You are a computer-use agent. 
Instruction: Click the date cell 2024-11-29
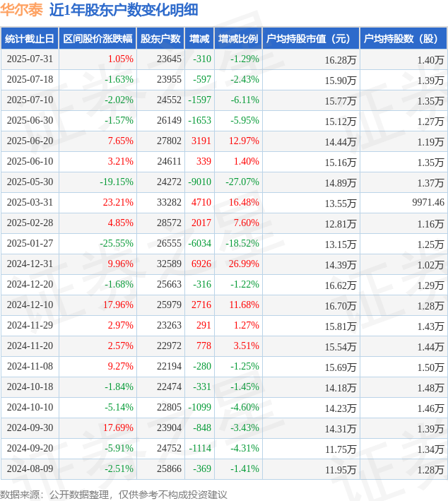coord(30,325)
